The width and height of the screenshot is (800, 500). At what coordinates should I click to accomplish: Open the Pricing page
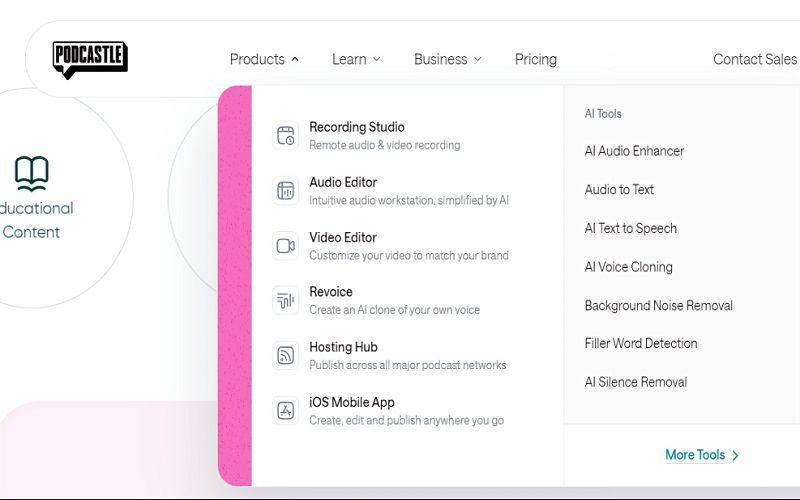pos(536,59)
